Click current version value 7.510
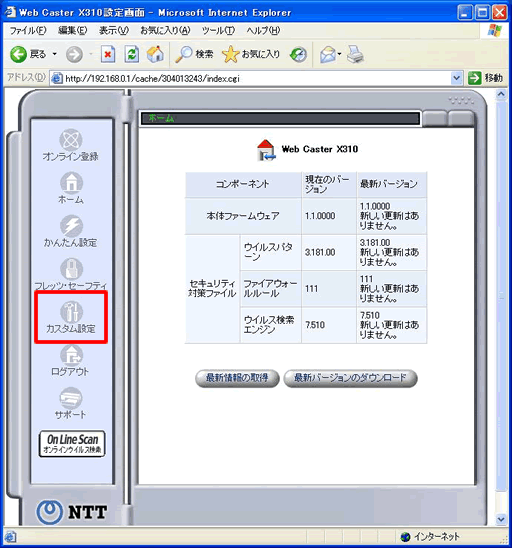 (x=315, y=325)
